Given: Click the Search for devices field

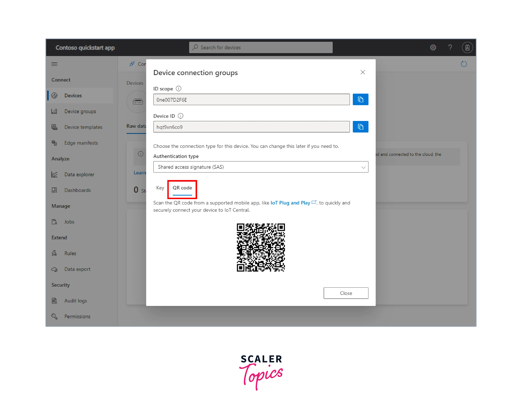Looking at the screenshot, I should point(261,47).
